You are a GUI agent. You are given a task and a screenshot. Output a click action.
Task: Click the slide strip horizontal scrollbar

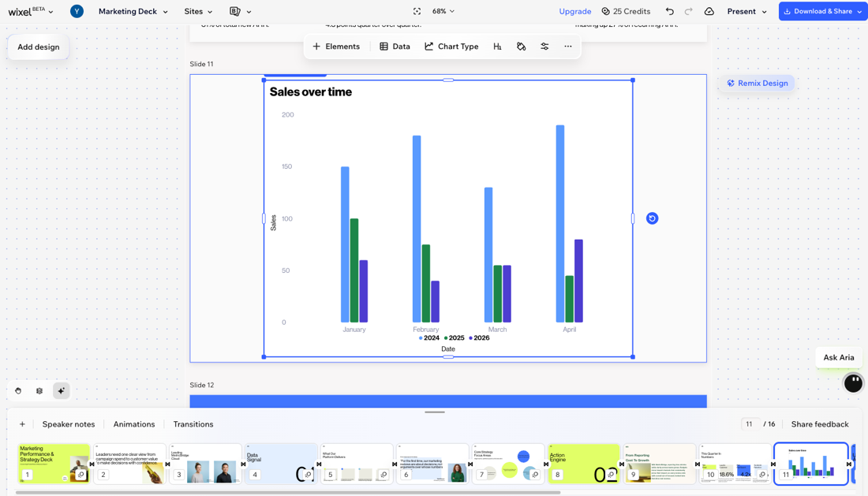288,492
